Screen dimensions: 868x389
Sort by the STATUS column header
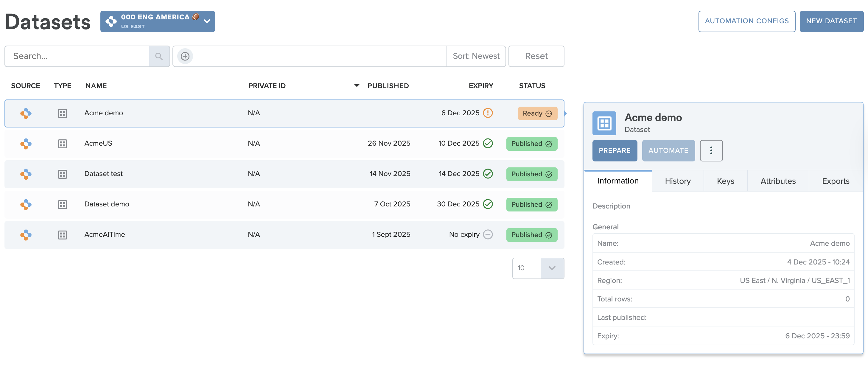pyautogui.click(x=532, y=86)
